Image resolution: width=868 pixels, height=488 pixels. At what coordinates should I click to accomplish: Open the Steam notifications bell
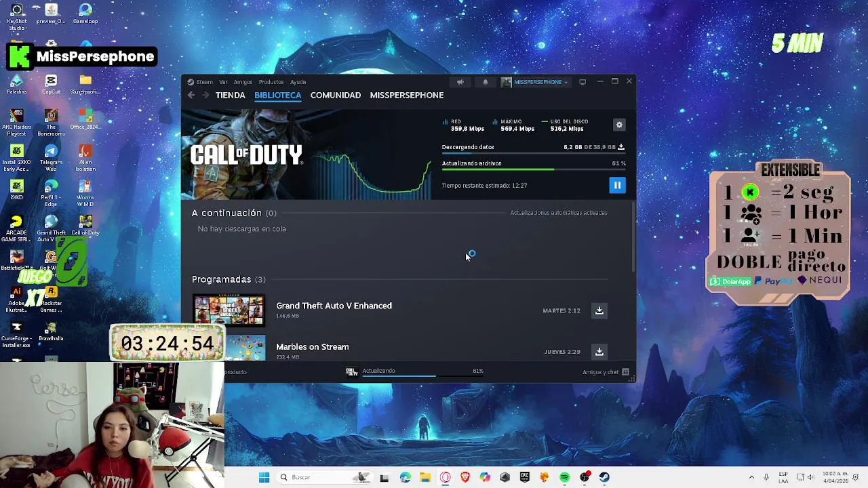tap(485, 82)
